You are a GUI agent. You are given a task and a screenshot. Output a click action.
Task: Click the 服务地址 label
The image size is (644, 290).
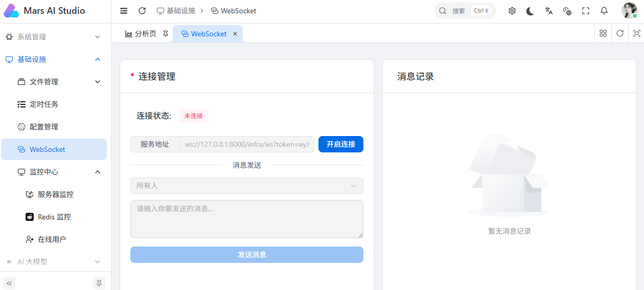click(x=155, y=144)
